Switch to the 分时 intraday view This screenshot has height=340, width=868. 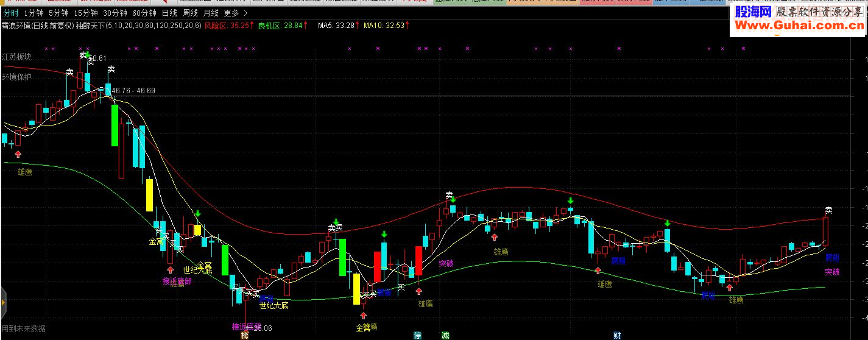[12, 13]
